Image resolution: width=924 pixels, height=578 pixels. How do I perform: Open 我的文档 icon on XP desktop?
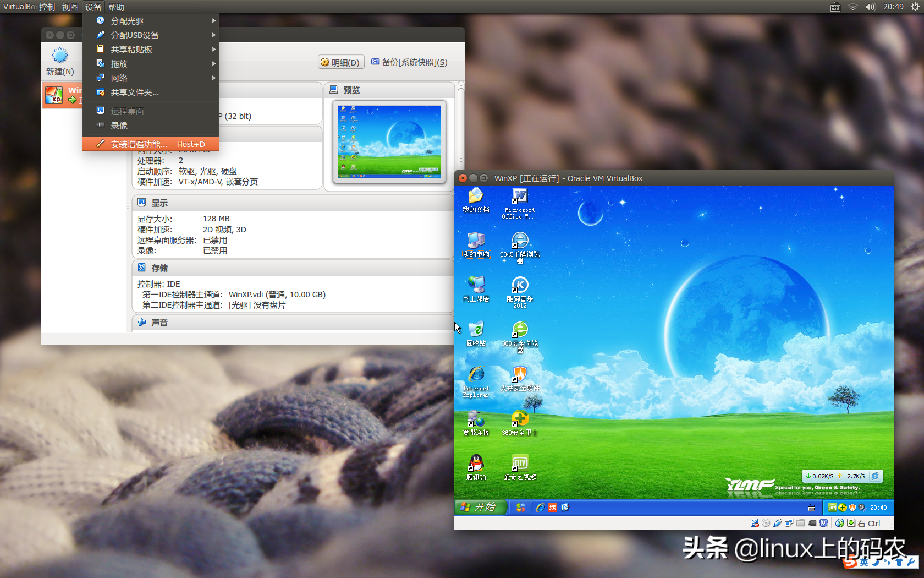[x=476, y=200]
